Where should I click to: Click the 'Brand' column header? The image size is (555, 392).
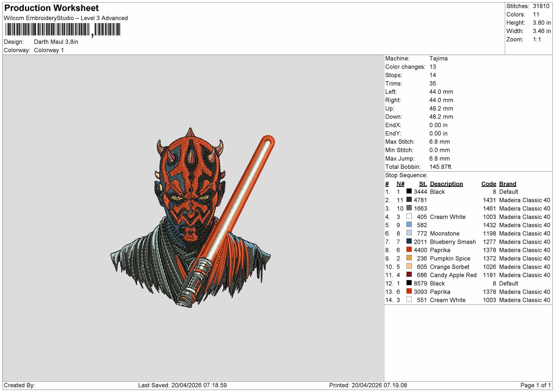pyautogui.click(x=508, y=184)
